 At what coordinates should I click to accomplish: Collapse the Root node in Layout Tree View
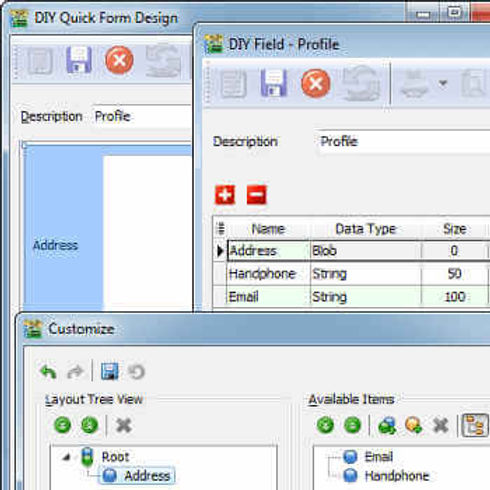(x=67, y=457)
